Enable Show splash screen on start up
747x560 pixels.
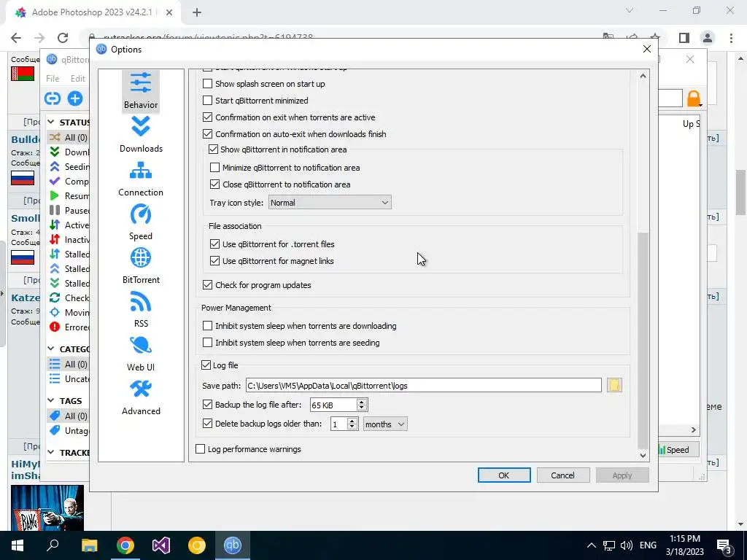[207, 84]
